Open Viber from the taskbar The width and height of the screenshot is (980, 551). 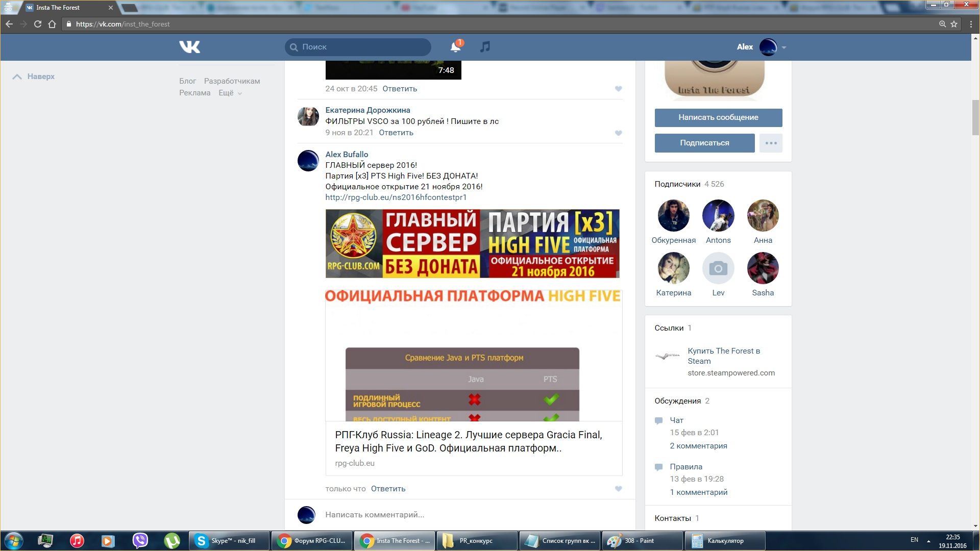coord(140,540)
